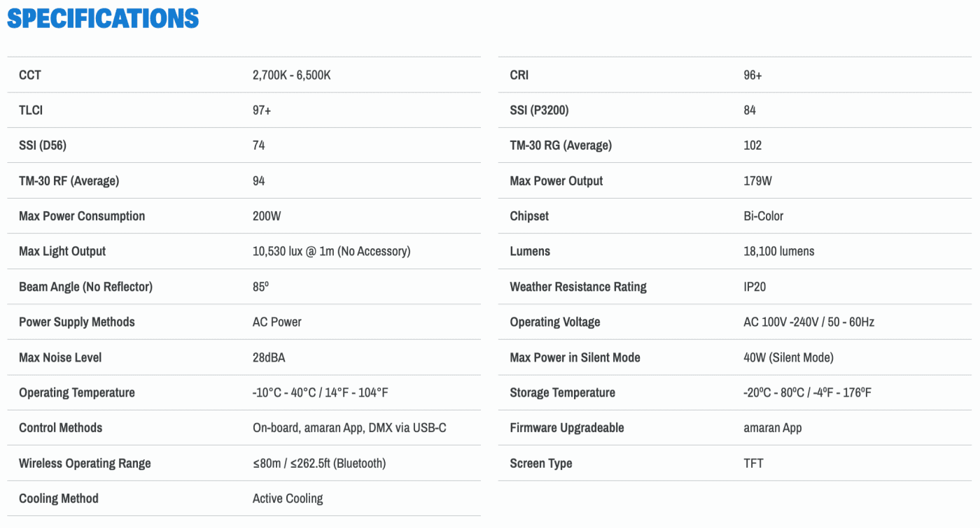This screenshot has height=528, width=980.
Task: Select the CRI value 96+
Action: [752, 75]
